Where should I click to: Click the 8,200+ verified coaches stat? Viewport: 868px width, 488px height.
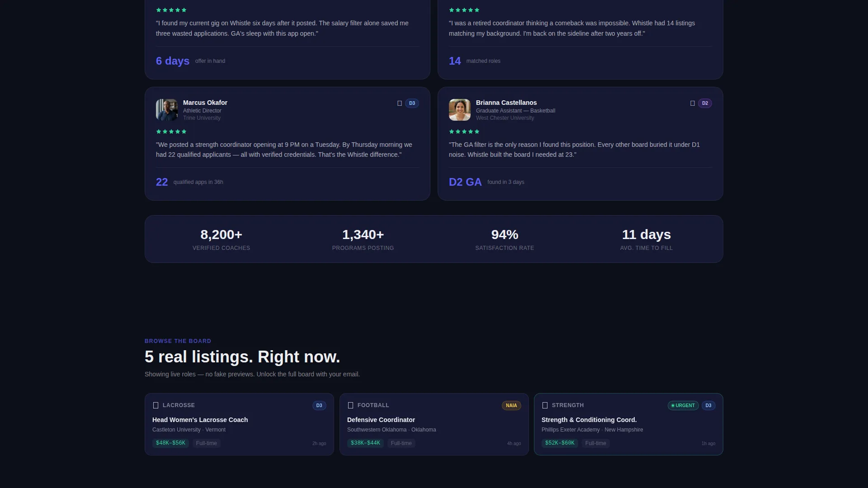coord(221,239)
